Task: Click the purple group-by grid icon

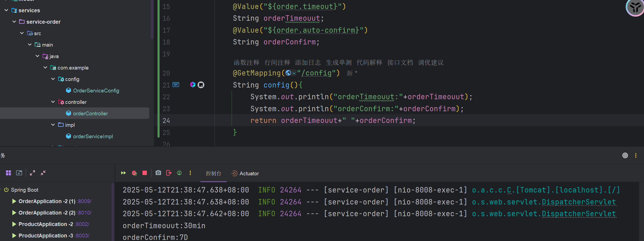Action: (x=8, y=173)
